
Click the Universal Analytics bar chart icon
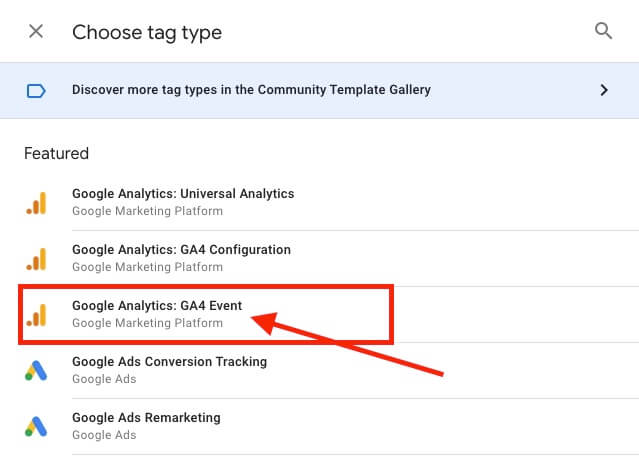click(x=36, y=203)
